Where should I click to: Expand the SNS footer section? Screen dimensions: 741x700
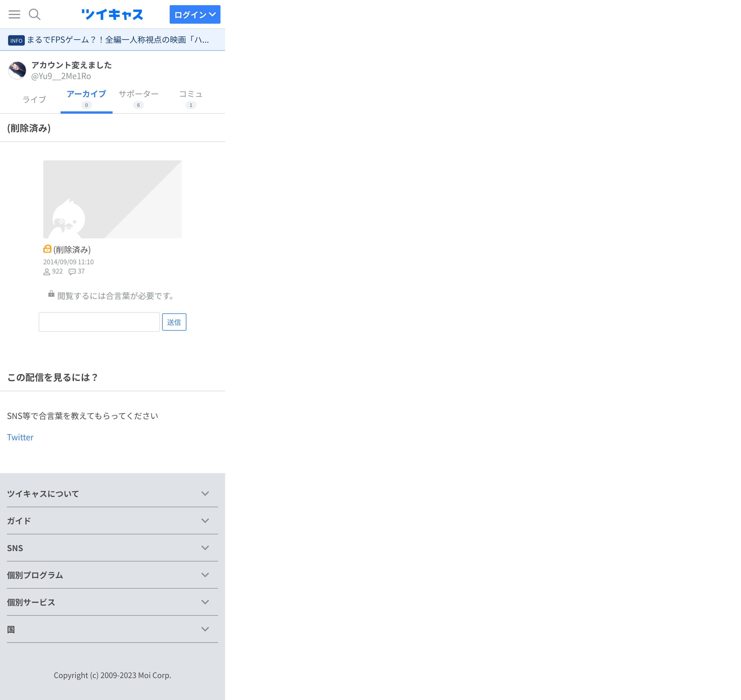112,548
